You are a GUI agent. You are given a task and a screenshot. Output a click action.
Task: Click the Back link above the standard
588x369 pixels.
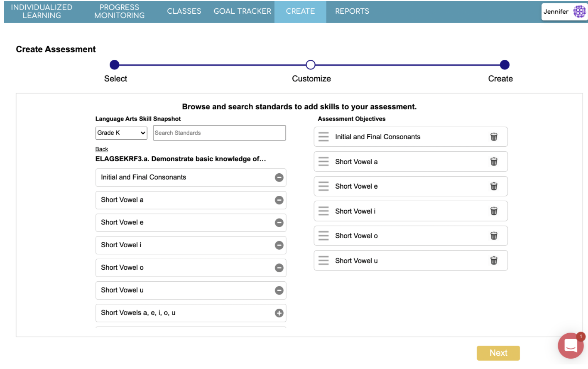tap(101, 149)
